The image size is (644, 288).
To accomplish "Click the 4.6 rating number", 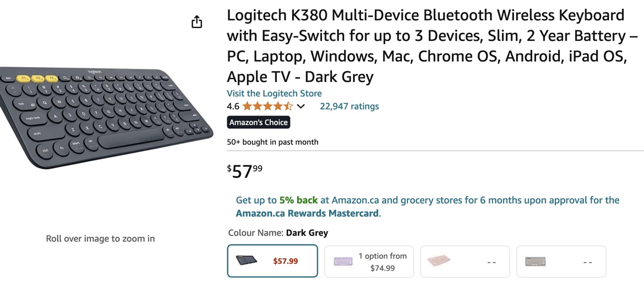I will pos(233,106).
